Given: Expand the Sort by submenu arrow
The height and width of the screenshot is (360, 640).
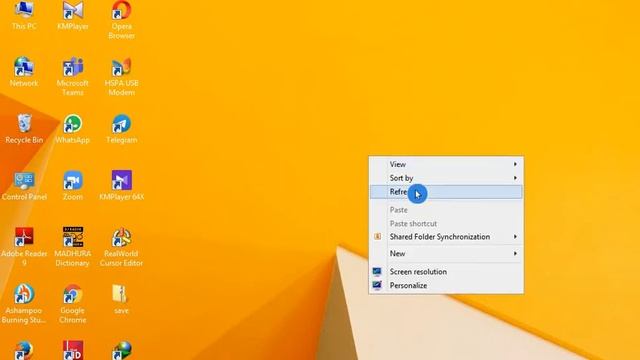Looking at the screenshot, I should pyautogui.click(x=515, y=178).
